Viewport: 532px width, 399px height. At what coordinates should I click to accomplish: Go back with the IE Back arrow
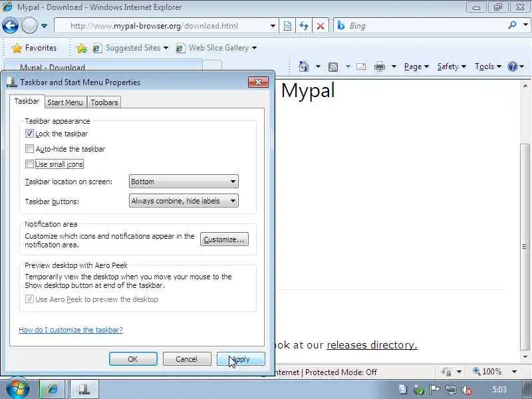[10, 26]
